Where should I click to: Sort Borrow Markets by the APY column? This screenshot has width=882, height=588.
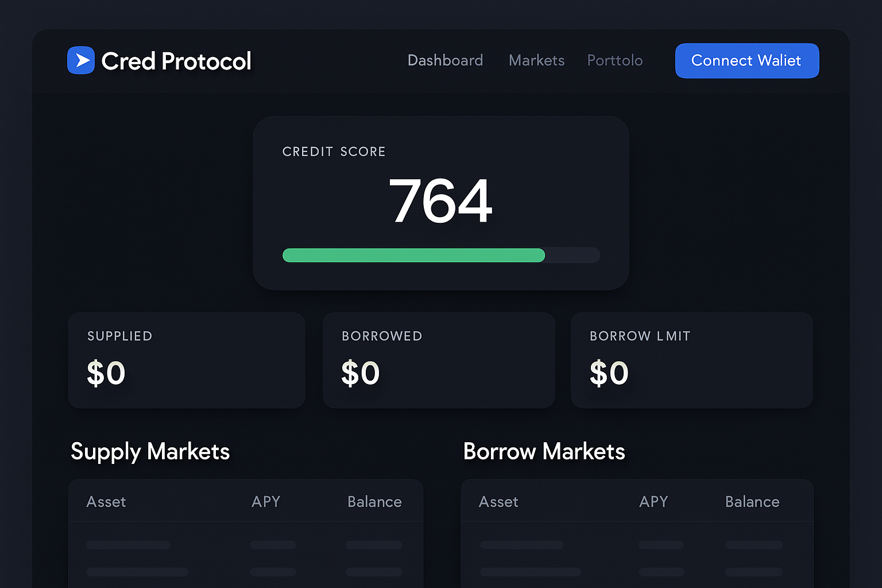[x=653, y=501]
